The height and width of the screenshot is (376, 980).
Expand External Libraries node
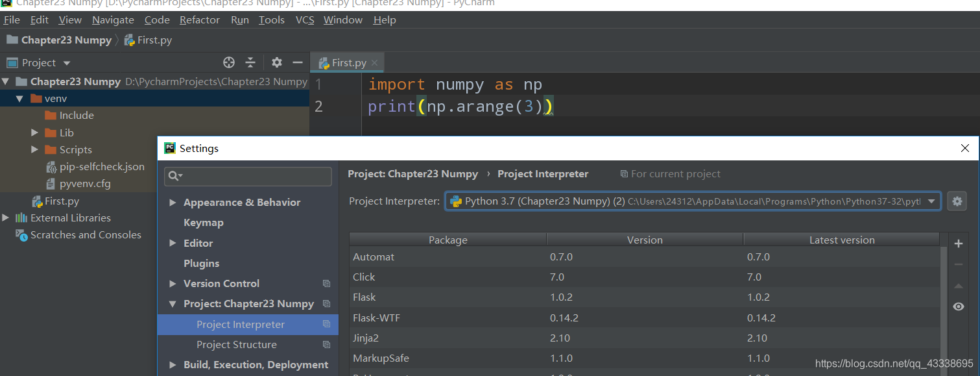(6, 218)
